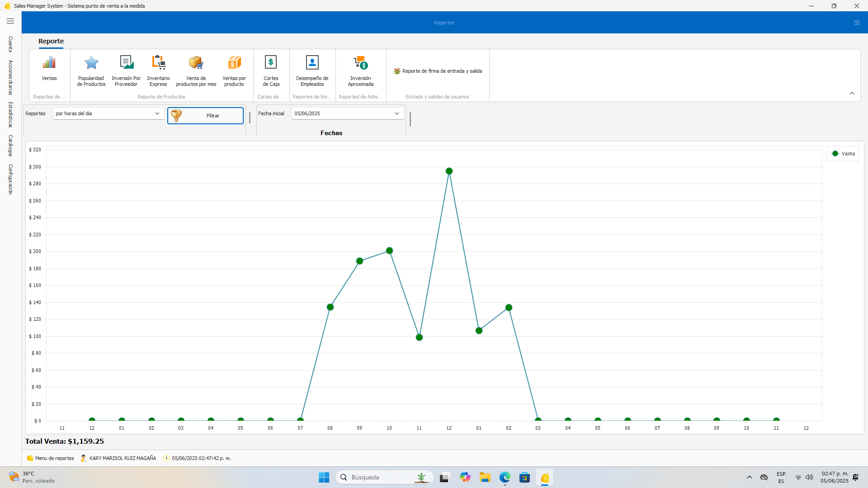Open Ventas por producto report

coord(234,69)
